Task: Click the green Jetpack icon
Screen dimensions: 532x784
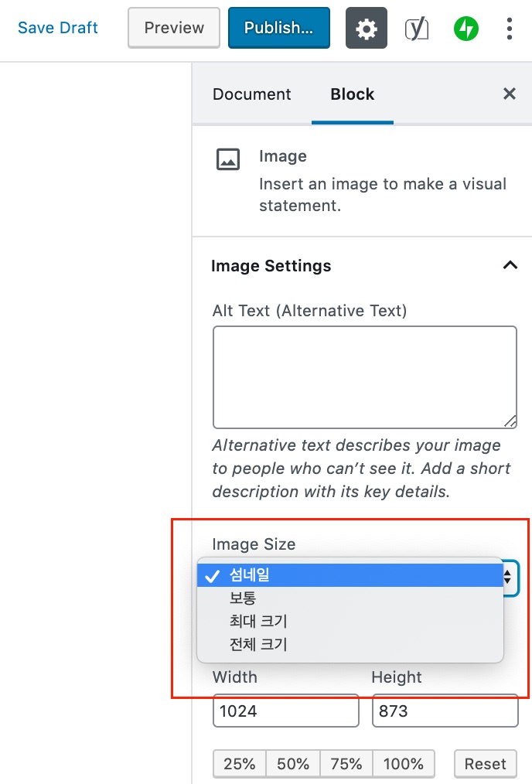Action: click(x=466, y=29)
